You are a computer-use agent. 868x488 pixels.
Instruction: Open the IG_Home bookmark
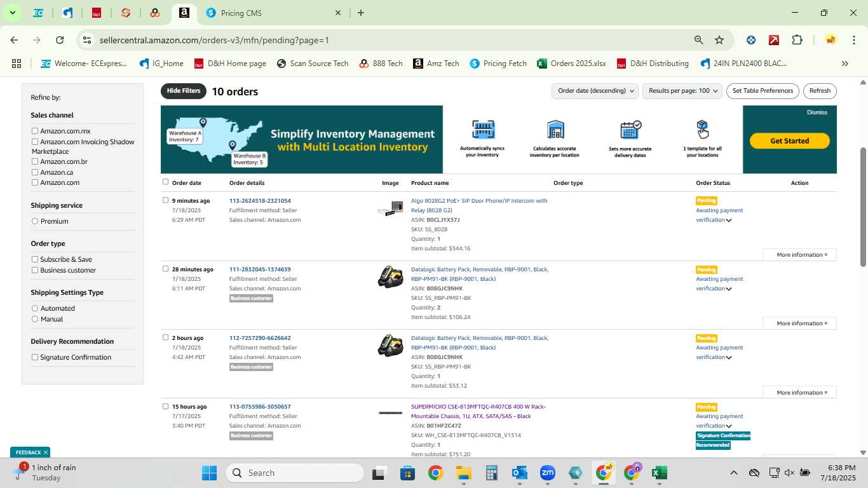pyautogui.click(x=161, y=64)
